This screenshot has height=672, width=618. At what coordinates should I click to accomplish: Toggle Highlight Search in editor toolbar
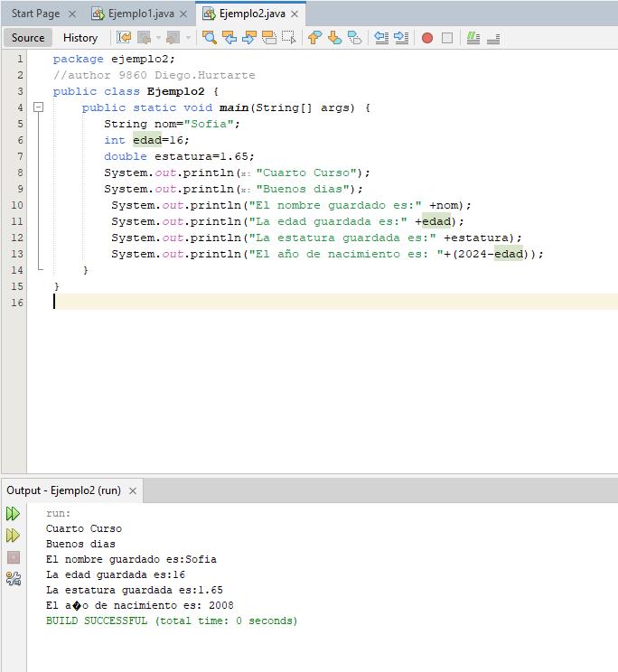pyautogui.click(x=269, y=38)
